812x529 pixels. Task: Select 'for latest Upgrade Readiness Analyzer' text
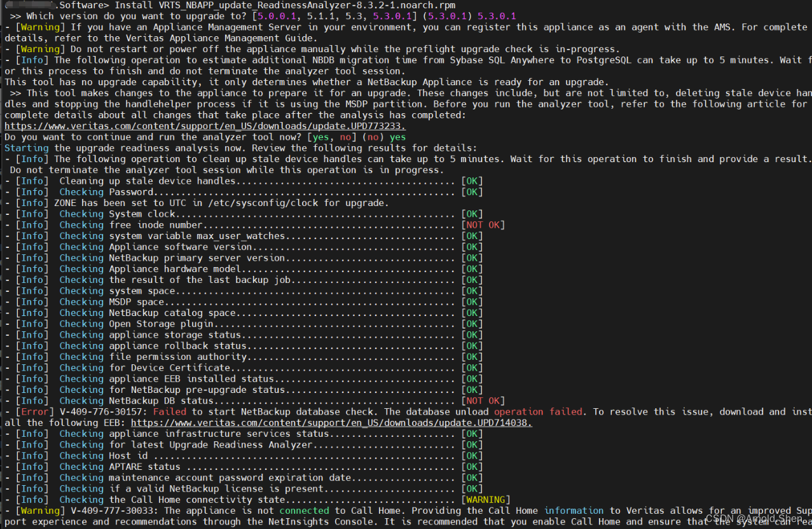point(211,445)
